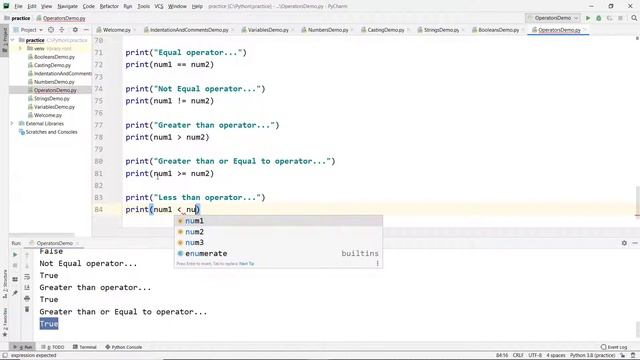Click the down arrow in Run output toolbar
The height and width of the screenshot is (360, 640).
(27, 266)
